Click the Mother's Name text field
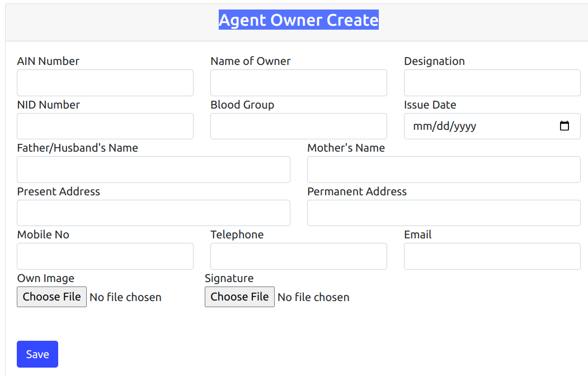588x376 pixels. [444, 170]
